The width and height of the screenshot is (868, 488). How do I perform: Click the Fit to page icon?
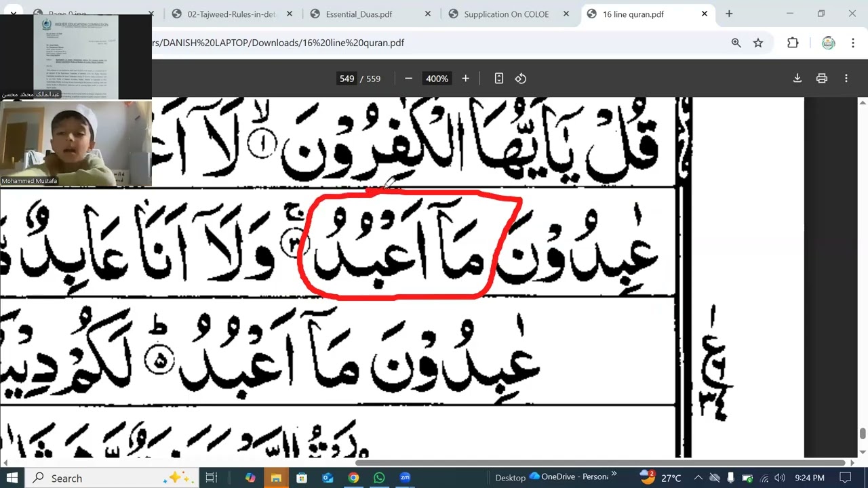pyautogui.click(x=499, y=79)
